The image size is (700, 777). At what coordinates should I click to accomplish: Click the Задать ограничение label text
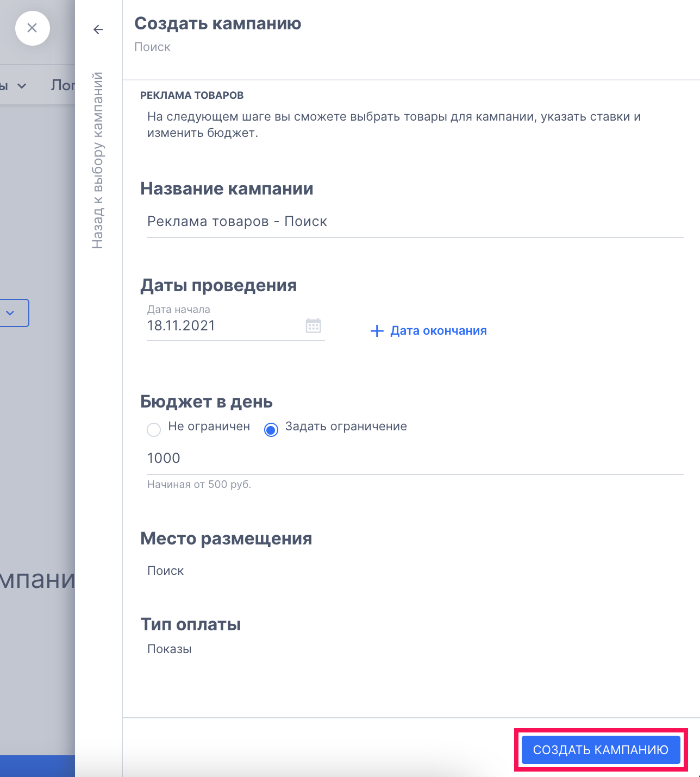click(346, 427)
